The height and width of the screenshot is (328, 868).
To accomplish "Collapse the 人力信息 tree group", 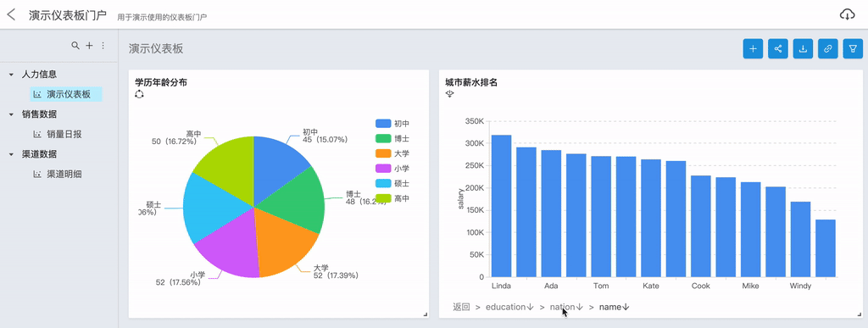I will [x=11, y=74].
